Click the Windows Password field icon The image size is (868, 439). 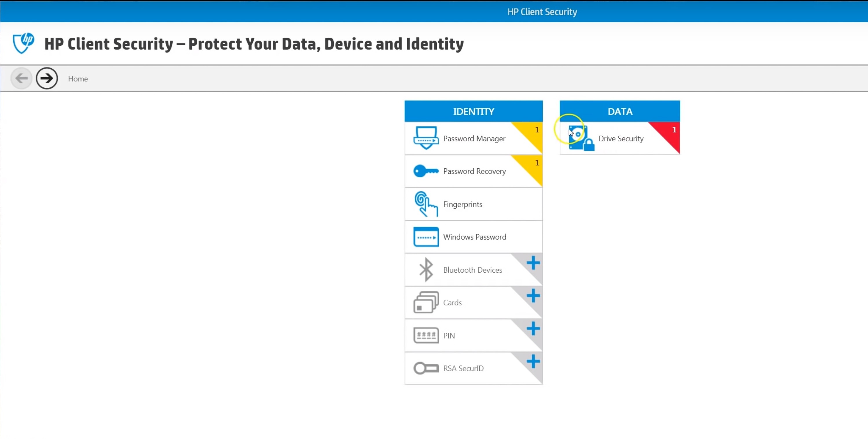[426, 237]
